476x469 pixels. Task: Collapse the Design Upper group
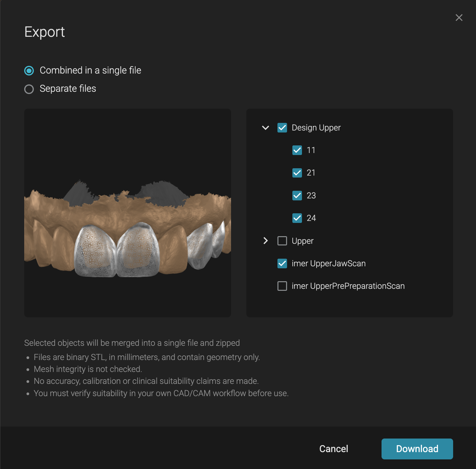266,128
